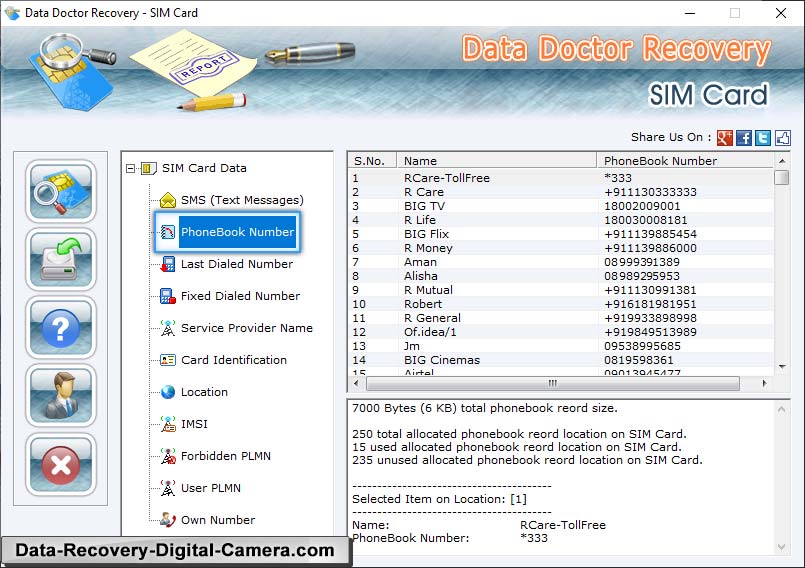Sort by PhoneBook Number column header
Image resolution: width=805 pixels, height=568 pixels.
(x=685, y=161)
